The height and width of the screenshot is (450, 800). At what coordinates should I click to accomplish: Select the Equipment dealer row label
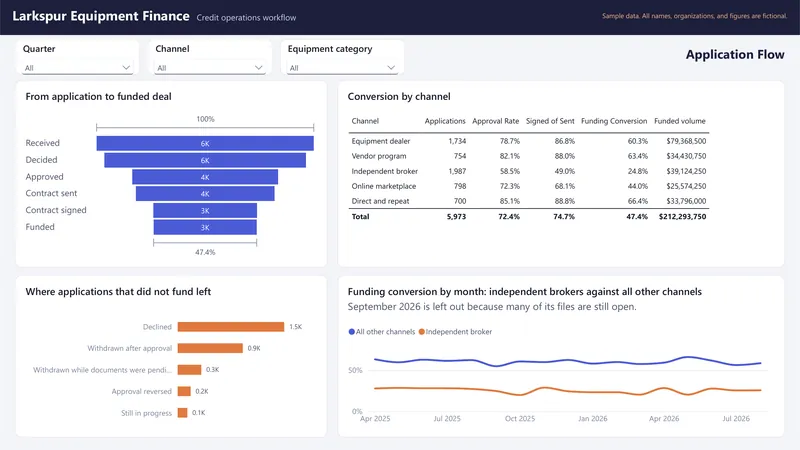coord(381,141)
